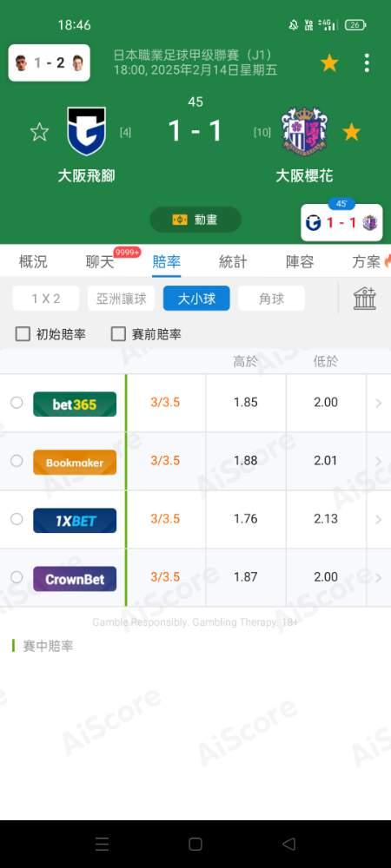Tap the Android back button
Screen dimensions: 391x868
(x=288, y=844)
